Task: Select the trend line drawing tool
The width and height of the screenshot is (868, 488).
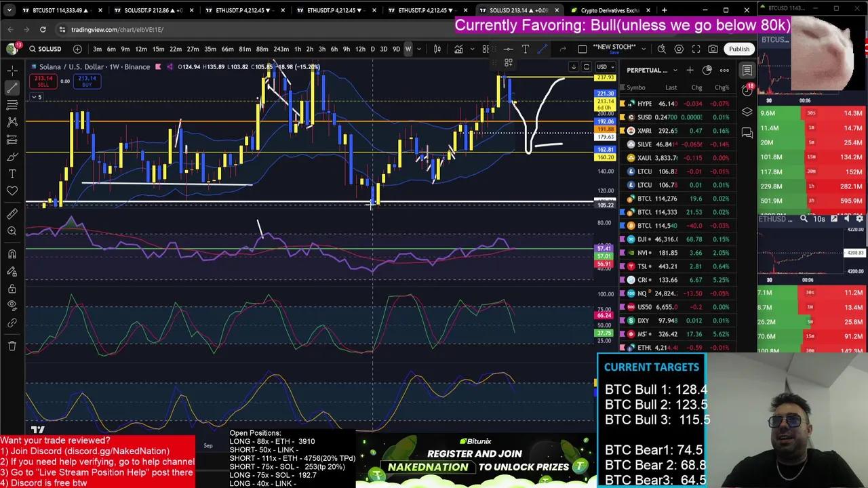Action: (12, 87)
